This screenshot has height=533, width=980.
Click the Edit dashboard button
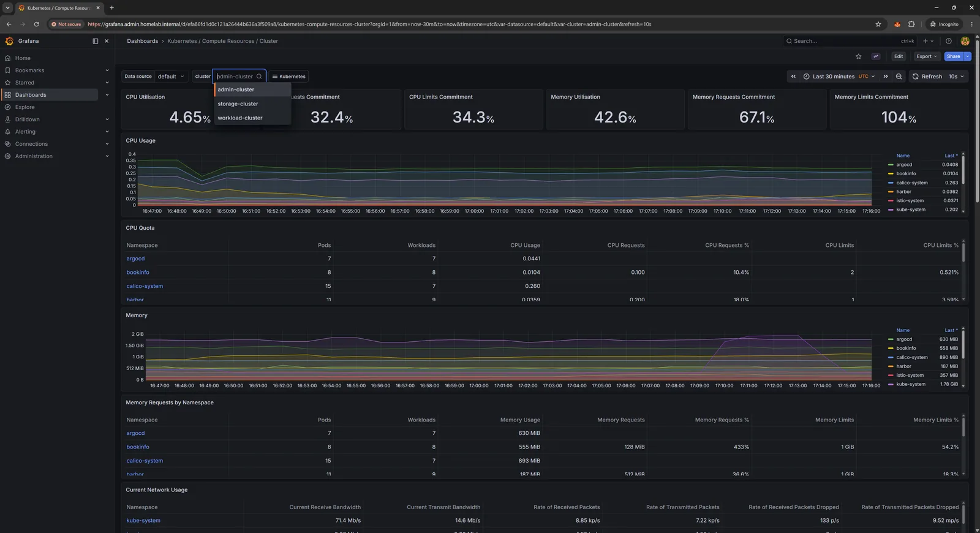[898, 56]
